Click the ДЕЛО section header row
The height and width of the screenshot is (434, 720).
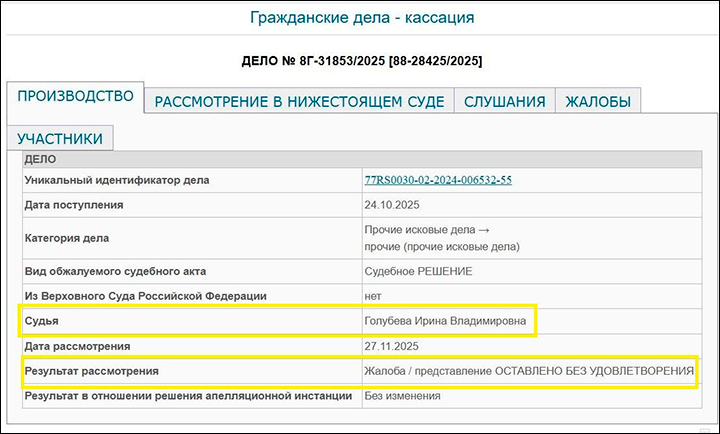pyautogui.click(x=360, y=158)
